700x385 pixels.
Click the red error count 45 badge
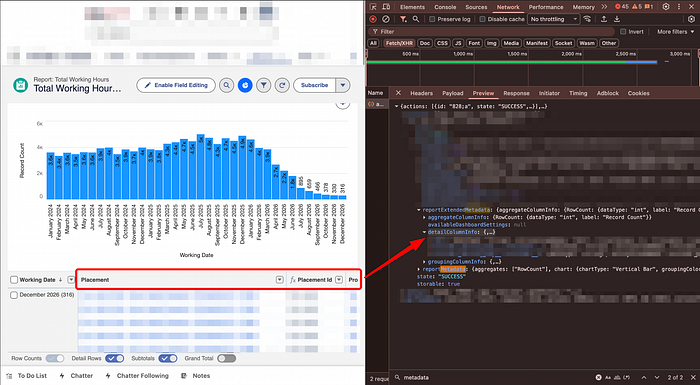[x=622, y=7]
